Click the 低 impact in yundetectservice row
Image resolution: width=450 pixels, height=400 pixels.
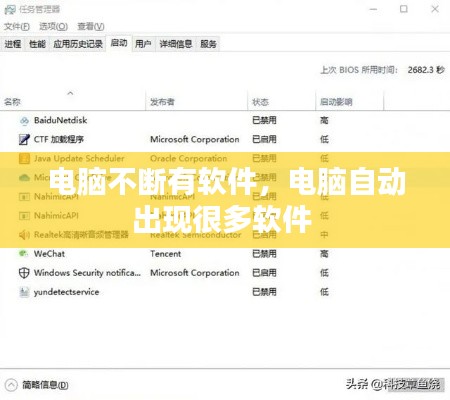(324, 292)
